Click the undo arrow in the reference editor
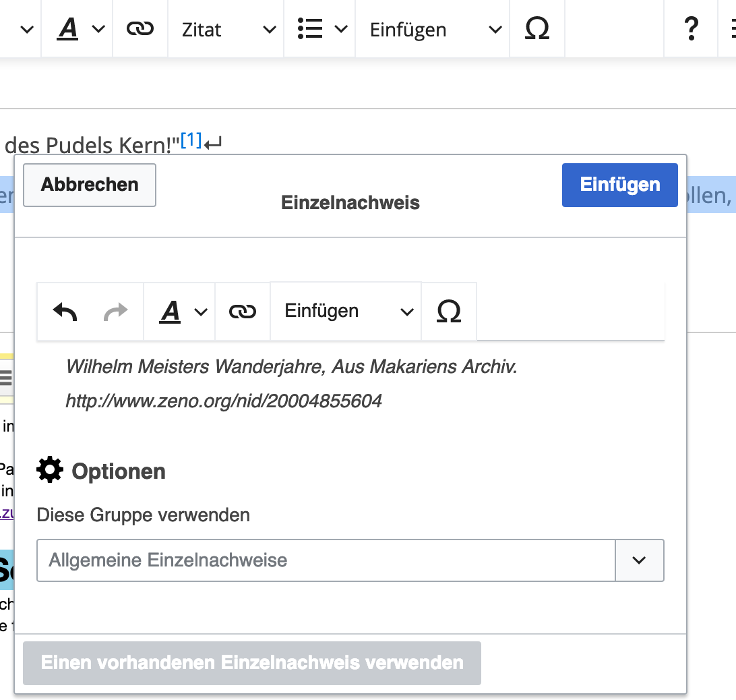Viewport: 736px width, 700px height. (65, 312)
